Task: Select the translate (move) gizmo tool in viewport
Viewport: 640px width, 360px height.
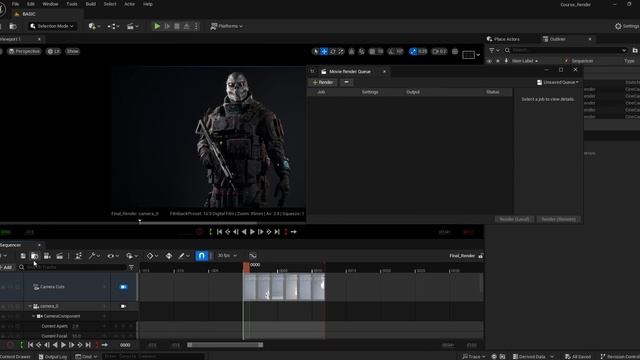Action: (x=324, y=51)
